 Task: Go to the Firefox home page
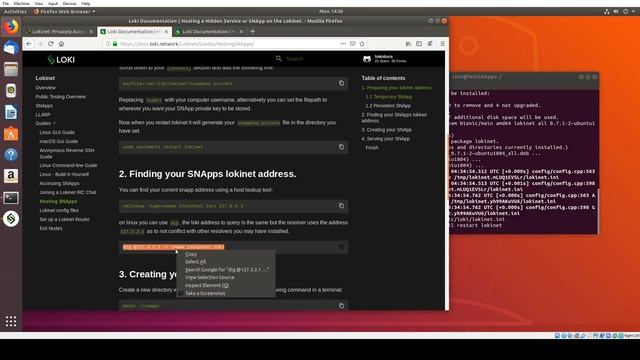[61, 44]
